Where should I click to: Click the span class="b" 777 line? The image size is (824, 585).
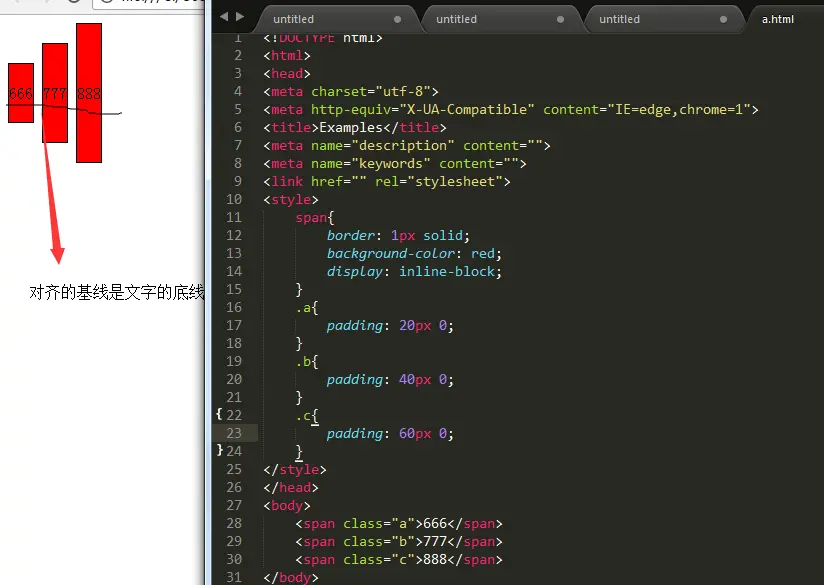coord(399,541)
